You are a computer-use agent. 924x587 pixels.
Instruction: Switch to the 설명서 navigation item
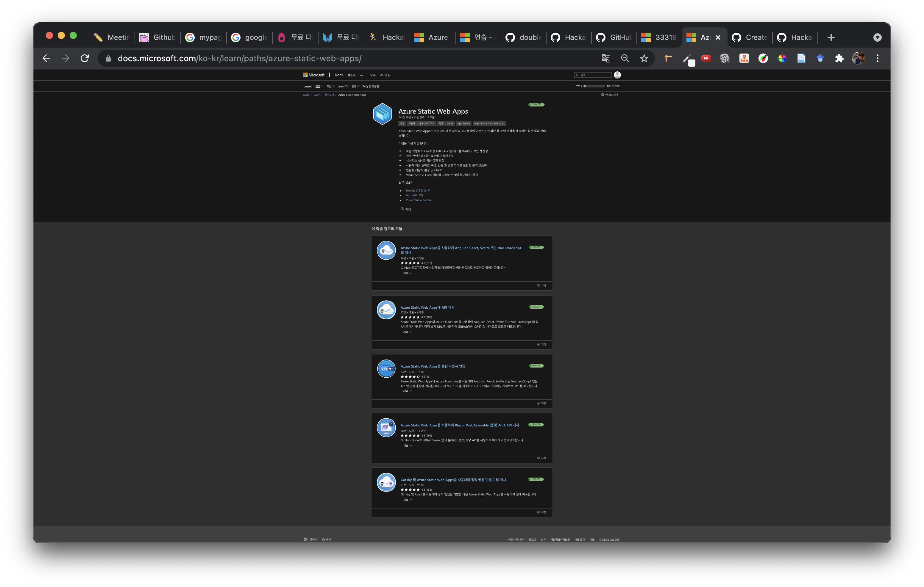(x=352, y=75)
